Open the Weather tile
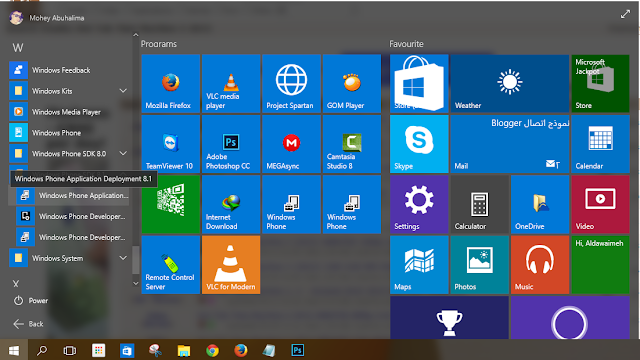The height and width of the screenshot is (360, 640). pyautogui.click(x=510, y=84)
